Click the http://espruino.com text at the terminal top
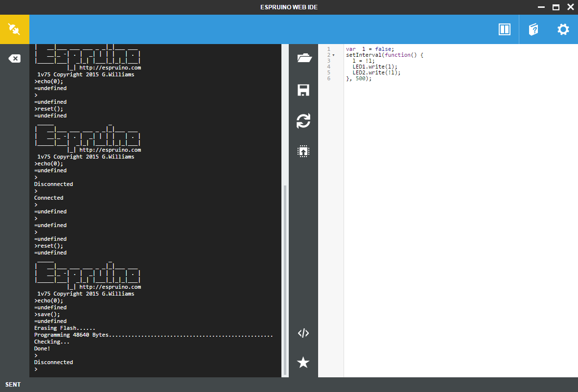The height and width of the screenshot is (392, 578). (x=110, y=68)
